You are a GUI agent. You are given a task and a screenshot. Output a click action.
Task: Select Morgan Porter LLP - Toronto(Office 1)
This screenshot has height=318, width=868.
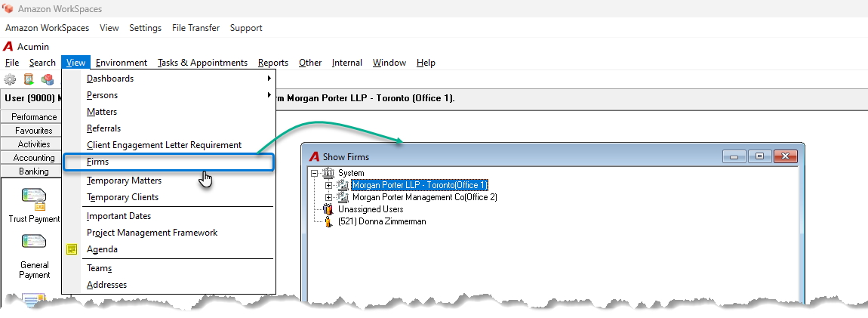pyautogui.click(x=420, y=185)
